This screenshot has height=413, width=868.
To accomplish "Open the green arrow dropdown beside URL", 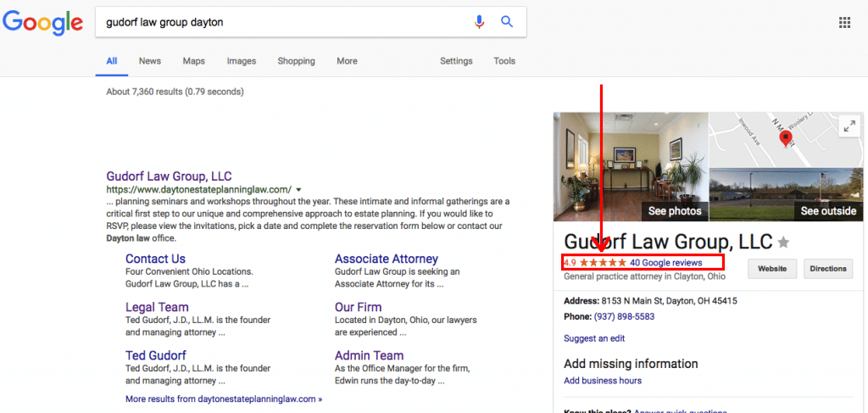I will [299, 190].
